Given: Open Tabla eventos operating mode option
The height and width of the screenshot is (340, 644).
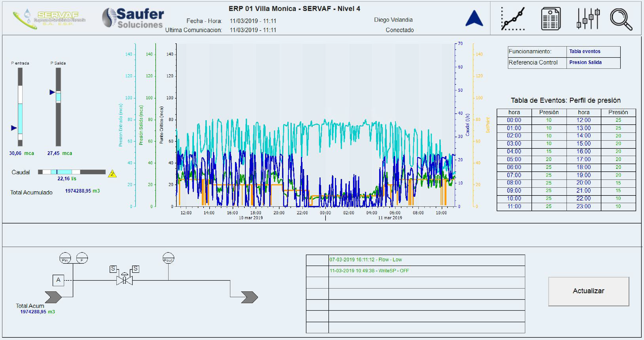Looking at the screenshot, I should (585, 51).
